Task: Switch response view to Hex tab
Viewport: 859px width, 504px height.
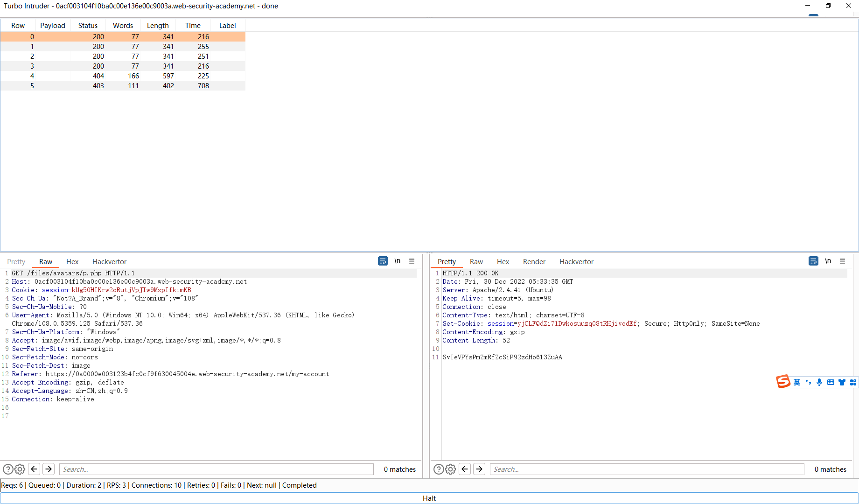Action: coord(503,261)
